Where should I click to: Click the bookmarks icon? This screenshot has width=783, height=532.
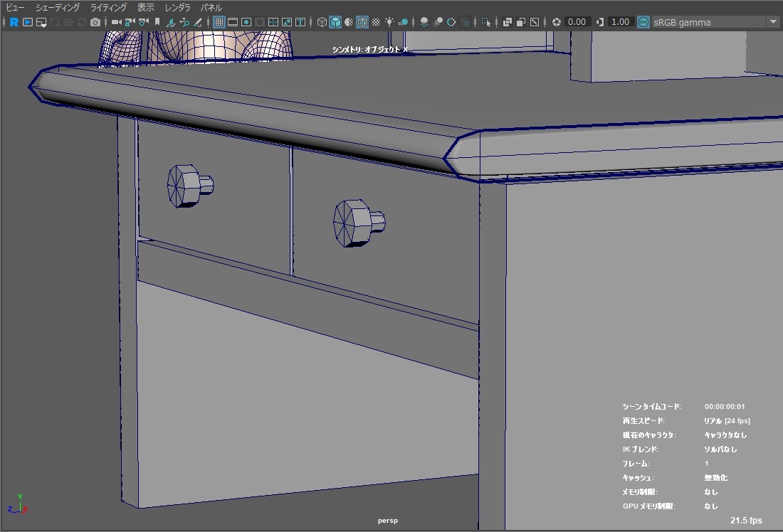pyautogui.click(x=157, y=22)
